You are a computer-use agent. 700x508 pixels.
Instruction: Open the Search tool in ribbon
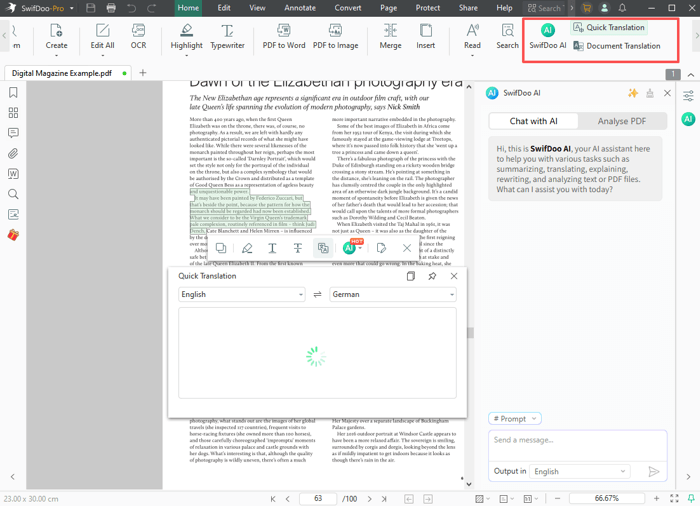(508, 37)
